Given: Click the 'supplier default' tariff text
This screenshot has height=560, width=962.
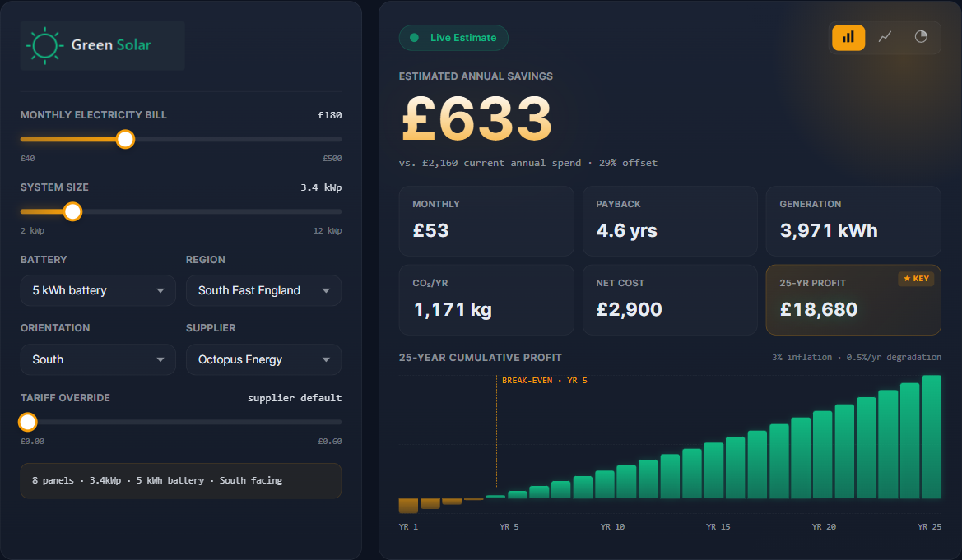Looking at the screenshot, I should [295, 398].
